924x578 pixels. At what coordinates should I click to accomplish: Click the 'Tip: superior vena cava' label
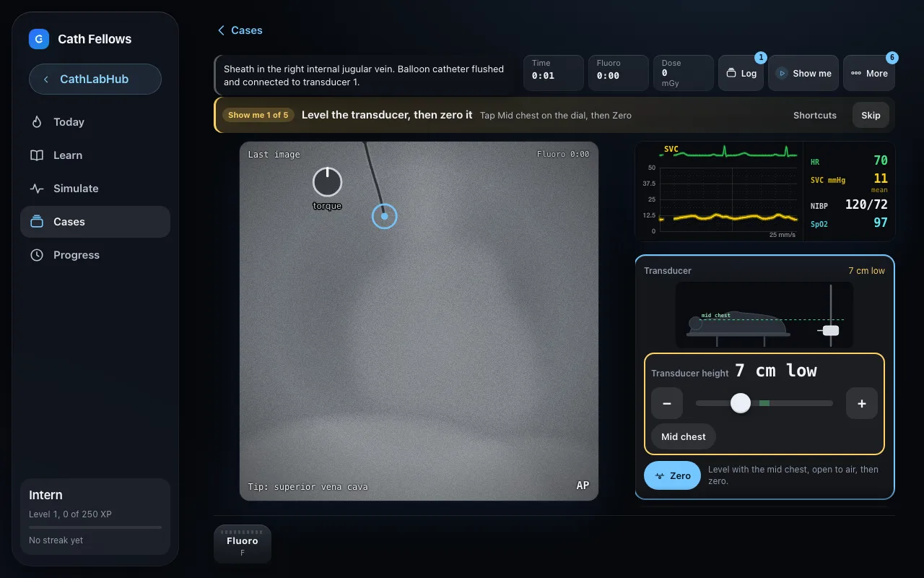[308, 487]
